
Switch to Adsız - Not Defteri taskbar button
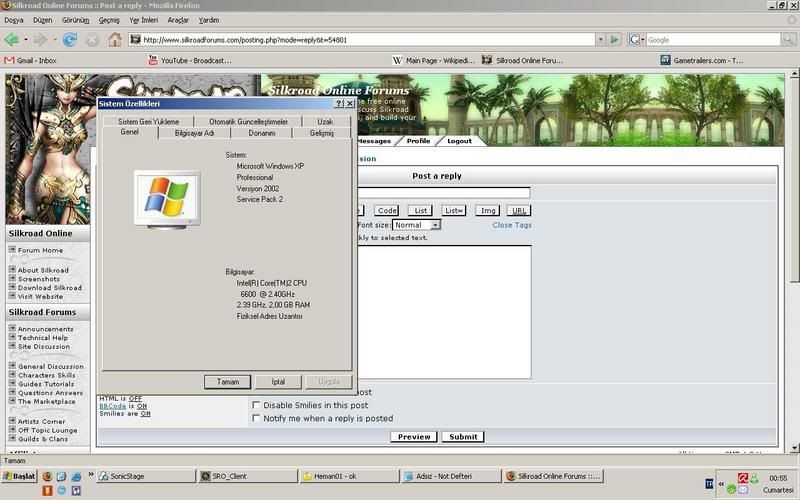pyautogui.click(x=452, y=476)
